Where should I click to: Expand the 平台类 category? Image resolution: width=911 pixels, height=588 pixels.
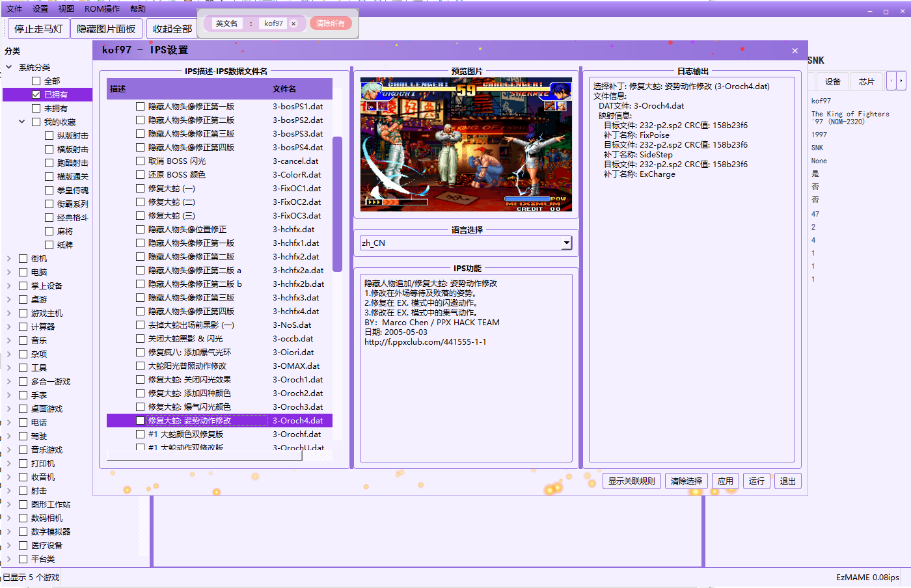pyautogui.click(x=9, y=559)
